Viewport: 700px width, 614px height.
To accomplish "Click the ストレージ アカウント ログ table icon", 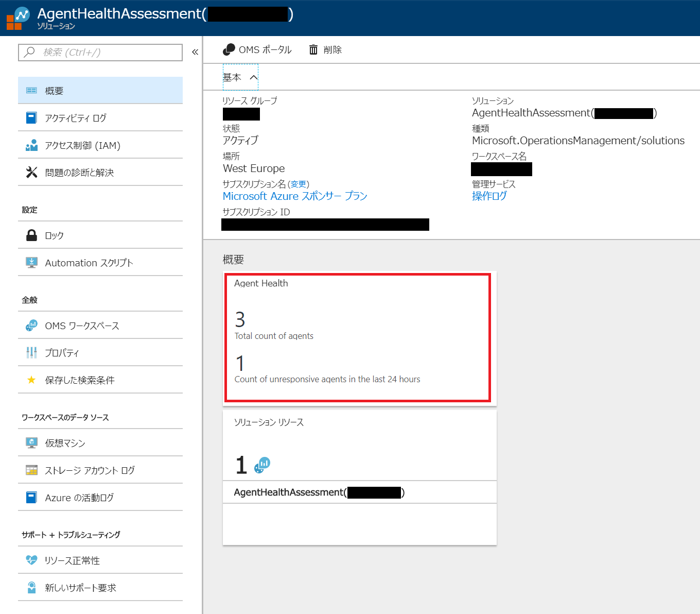I will tap(31, 470).
